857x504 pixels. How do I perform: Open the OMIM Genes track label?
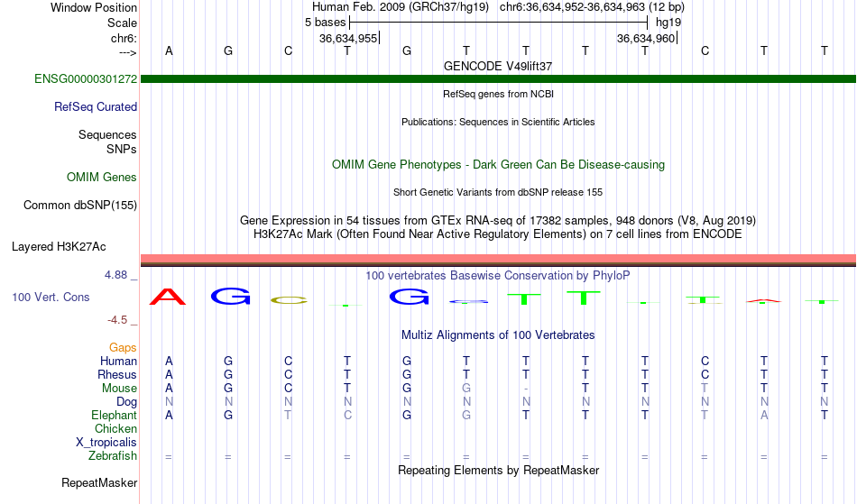click(x=102, y=177)
